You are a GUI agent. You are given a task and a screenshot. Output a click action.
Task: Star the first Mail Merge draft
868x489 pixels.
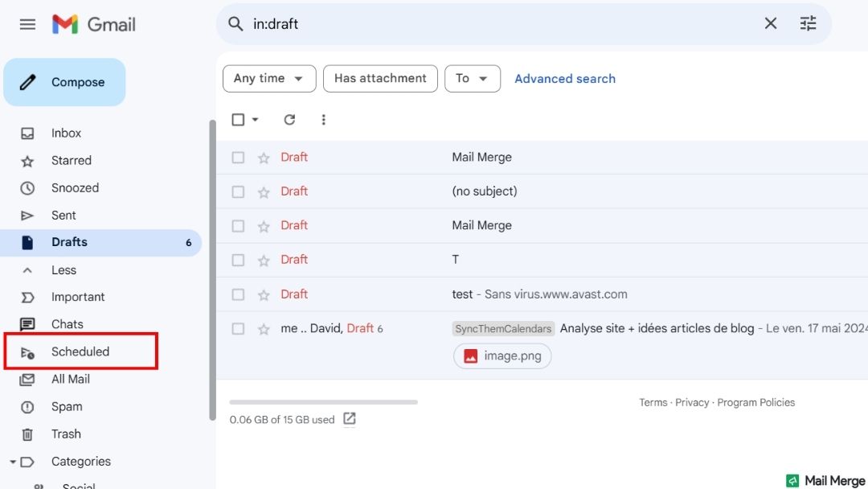(x=264, y=158)
